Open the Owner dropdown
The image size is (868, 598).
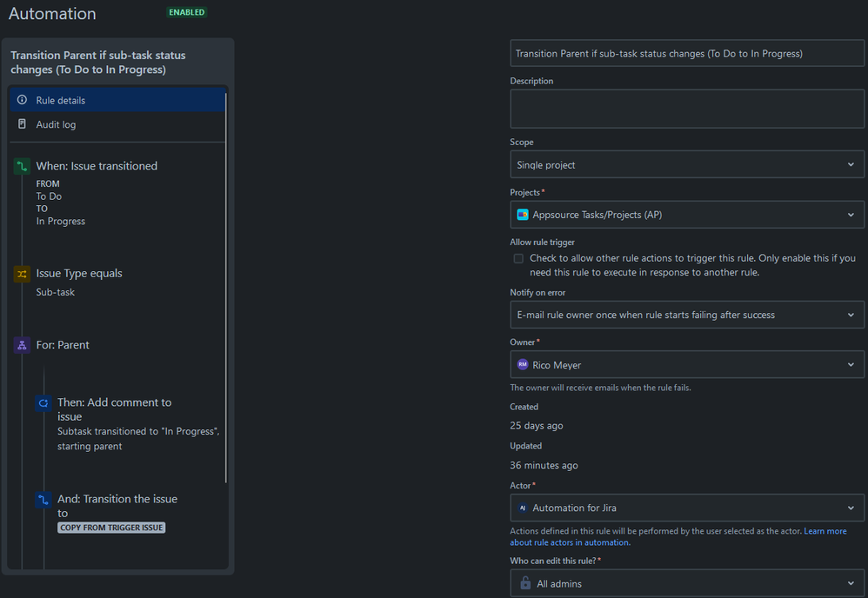click(x=686, y=364)
